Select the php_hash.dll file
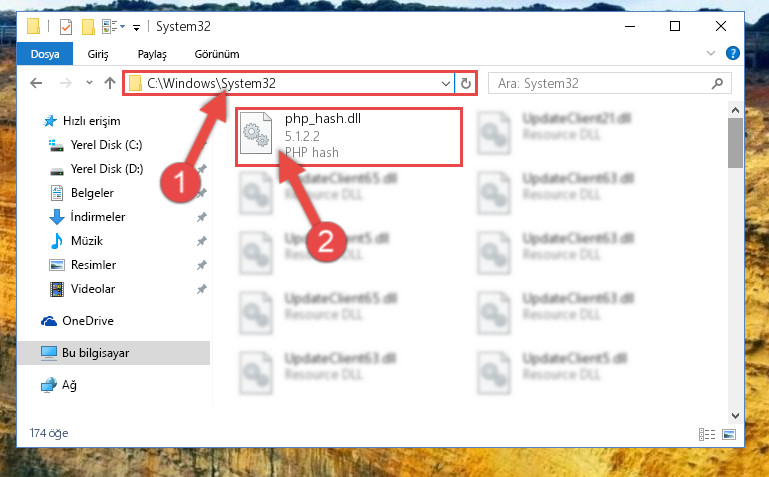Viewport: 769px width, 477px height. (349, 137)
